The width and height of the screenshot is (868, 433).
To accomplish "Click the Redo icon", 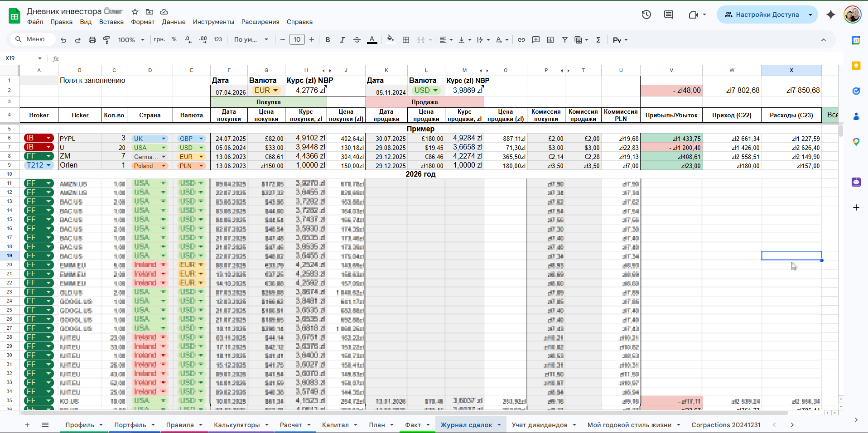I will point(78,40).
